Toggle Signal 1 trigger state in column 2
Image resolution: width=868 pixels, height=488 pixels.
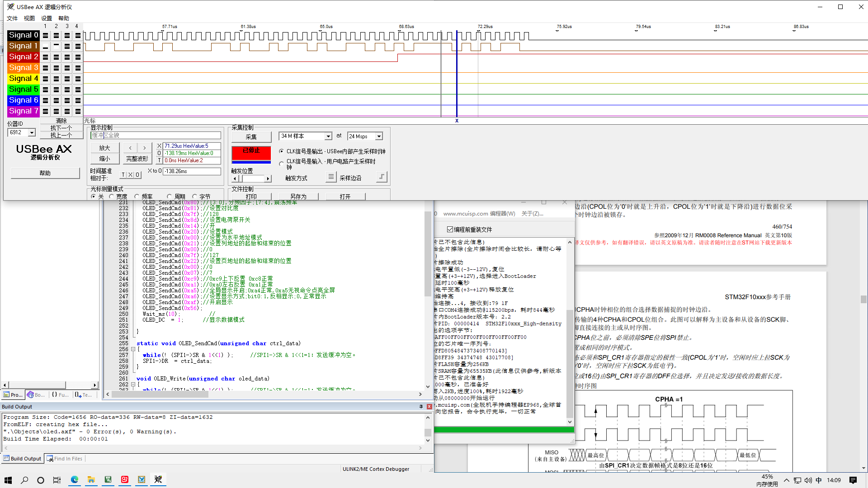[56, 46]
